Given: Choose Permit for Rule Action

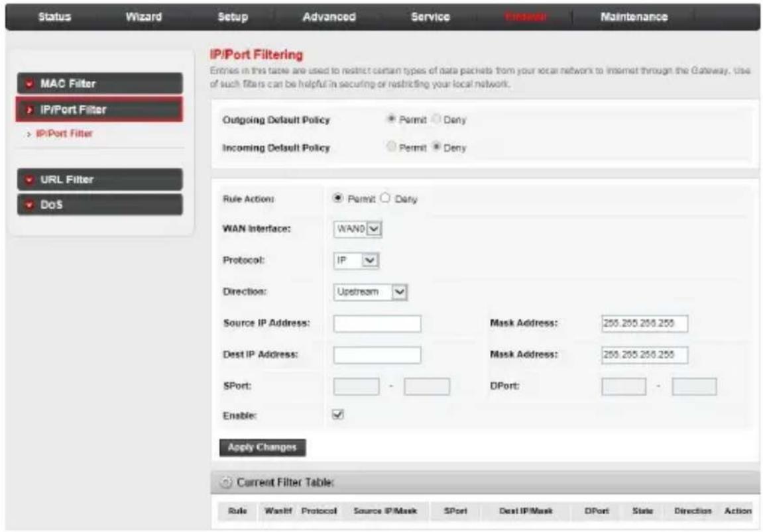Looking at the screenshot, I should pos(337,198).
